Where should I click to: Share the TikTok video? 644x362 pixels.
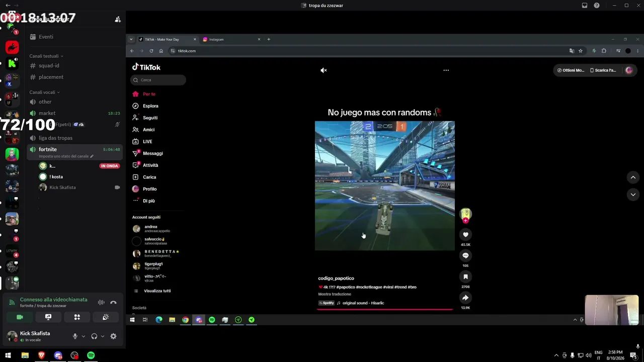point(465,298)
